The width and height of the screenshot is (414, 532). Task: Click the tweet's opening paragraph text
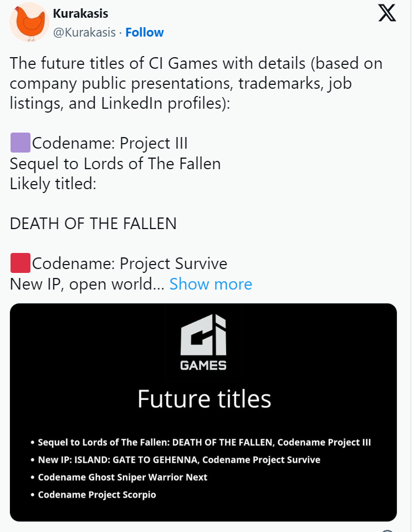pos(196,83)
